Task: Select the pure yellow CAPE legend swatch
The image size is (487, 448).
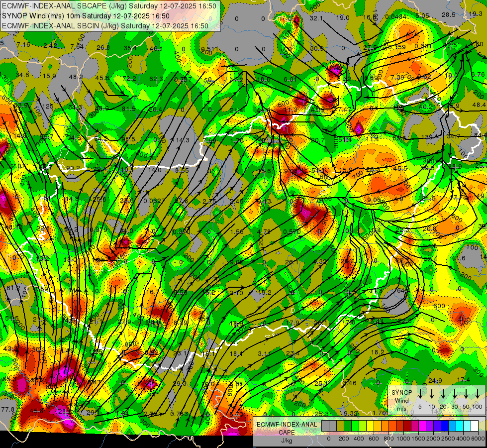Action: point(370,426)
